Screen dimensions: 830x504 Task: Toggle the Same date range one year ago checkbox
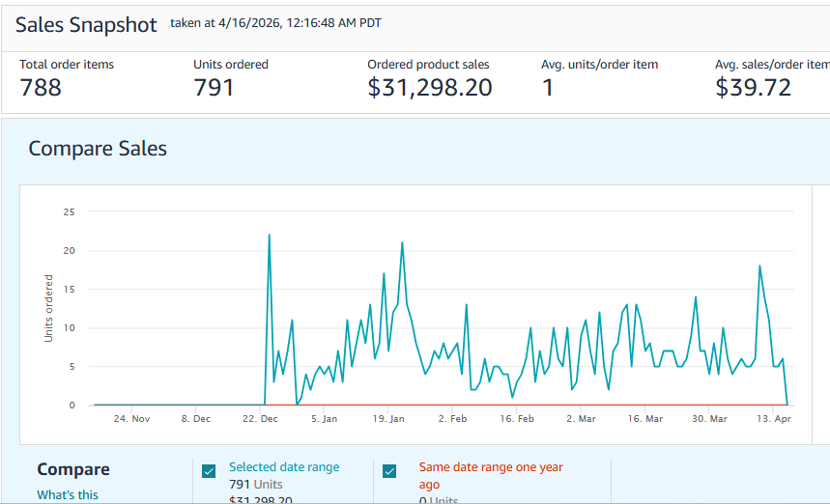pyautogui.click(x=389, y=471)
